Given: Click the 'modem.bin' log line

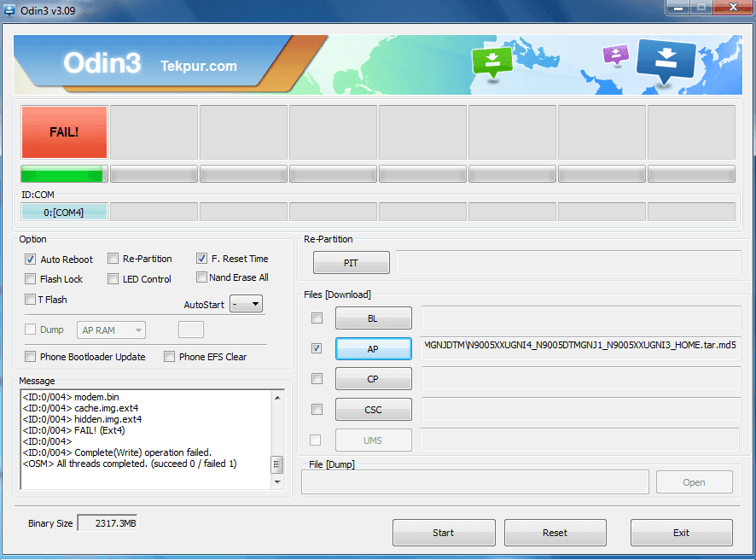Looking at the screenshot, I should pyautogui.click(x=70, y=397).
